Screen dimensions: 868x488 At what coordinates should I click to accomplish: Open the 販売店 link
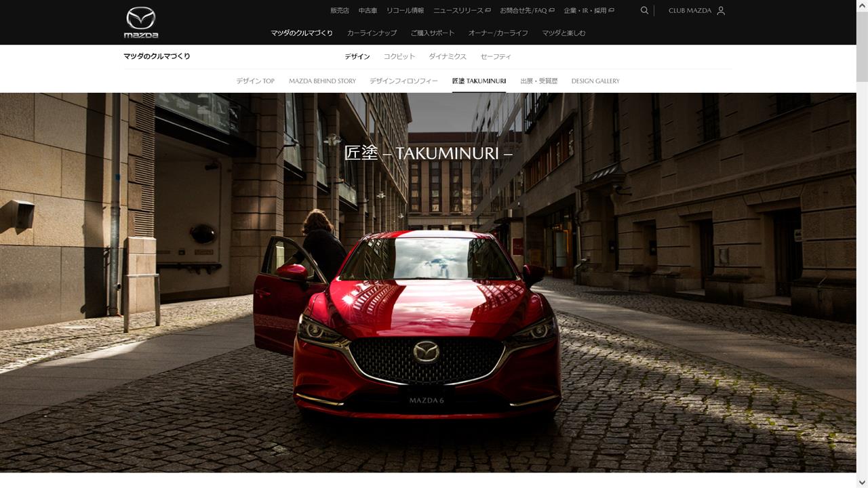click(340, 11)
